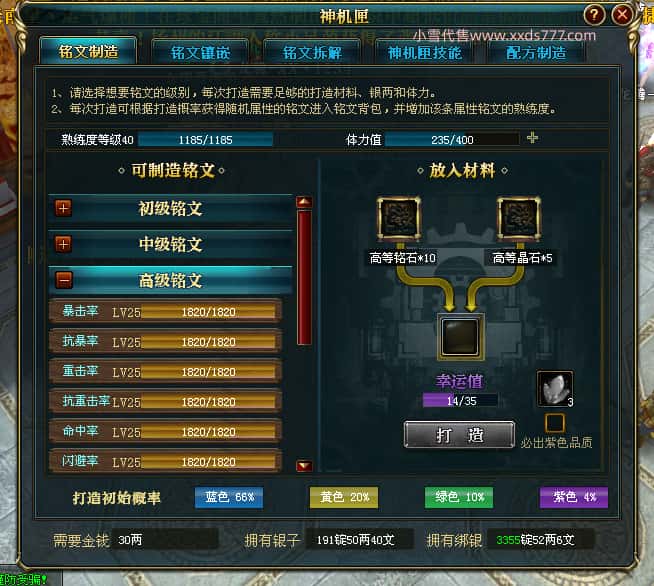Select the 闪避率 LV25 inscription entry

pyautogui.click(x=165, y=461)
